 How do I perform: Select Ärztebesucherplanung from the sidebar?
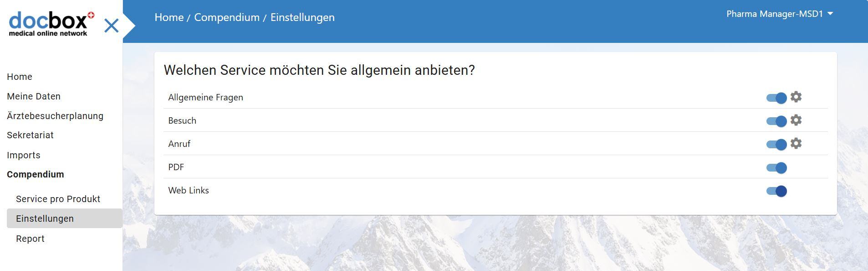pyautogui.click(x=55, y=116)
